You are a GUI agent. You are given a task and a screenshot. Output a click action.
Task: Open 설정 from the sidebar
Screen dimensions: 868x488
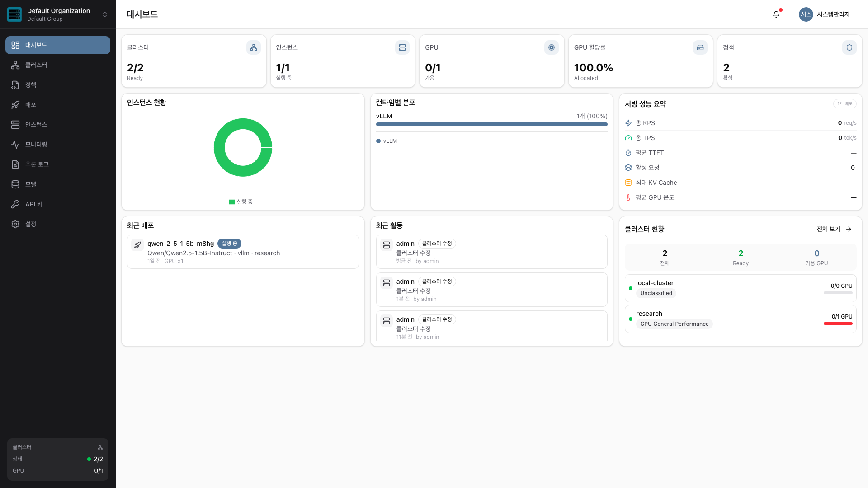pos(58,224)
